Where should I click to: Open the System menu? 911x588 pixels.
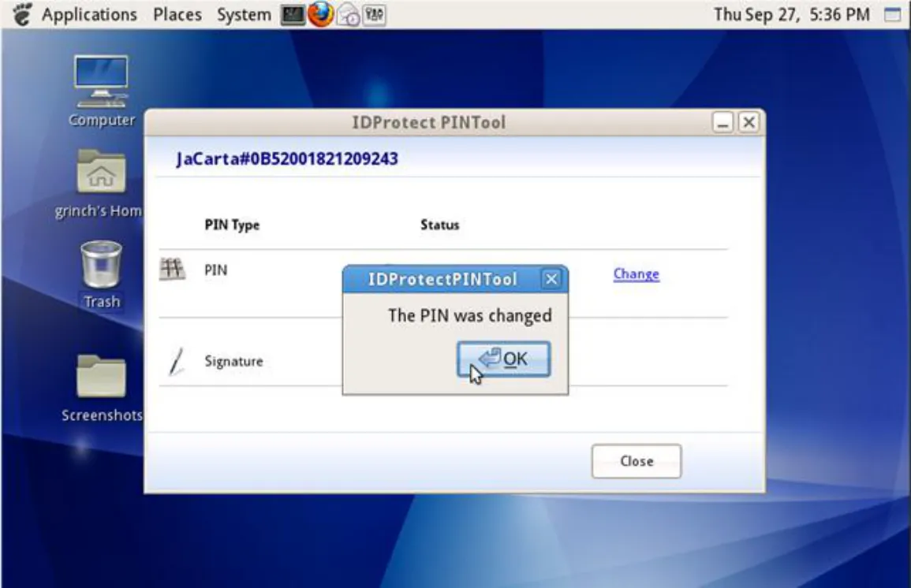244,14
